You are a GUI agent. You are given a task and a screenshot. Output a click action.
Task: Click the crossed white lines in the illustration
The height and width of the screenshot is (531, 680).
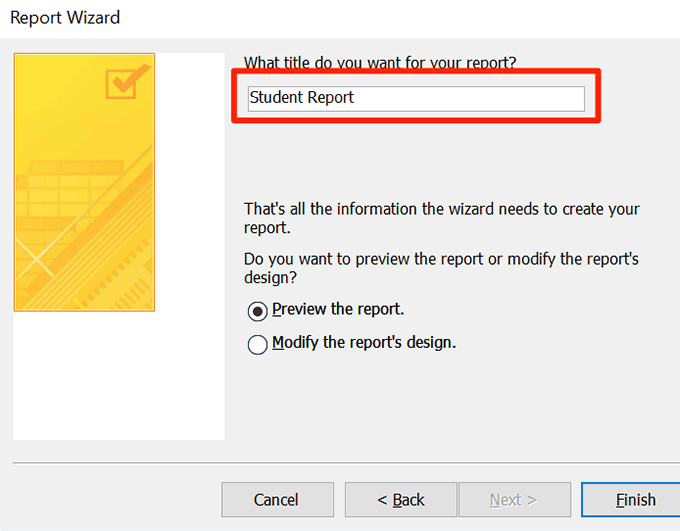coord(33,254)
